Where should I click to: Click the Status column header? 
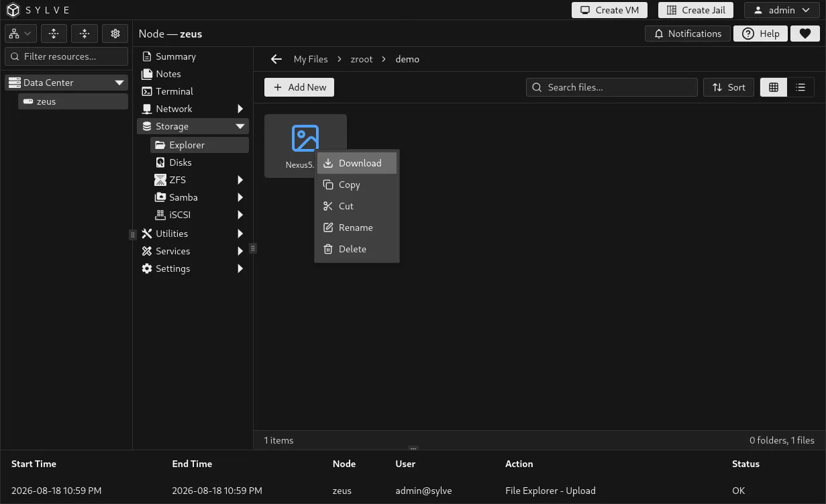[x=745, y=464]
